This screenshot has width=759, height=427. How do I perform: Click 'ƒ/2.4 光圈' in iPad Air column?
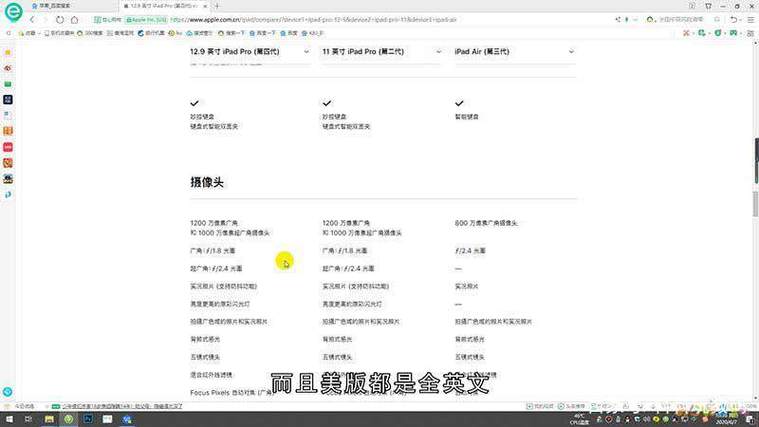pyautogui.click(x=470, y=251)
